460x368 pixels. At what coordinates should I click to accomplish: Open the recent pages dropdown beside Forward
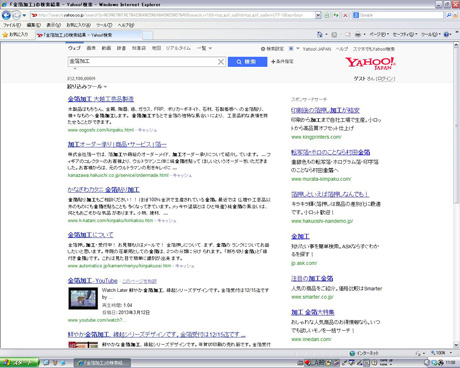click(24, 16)
